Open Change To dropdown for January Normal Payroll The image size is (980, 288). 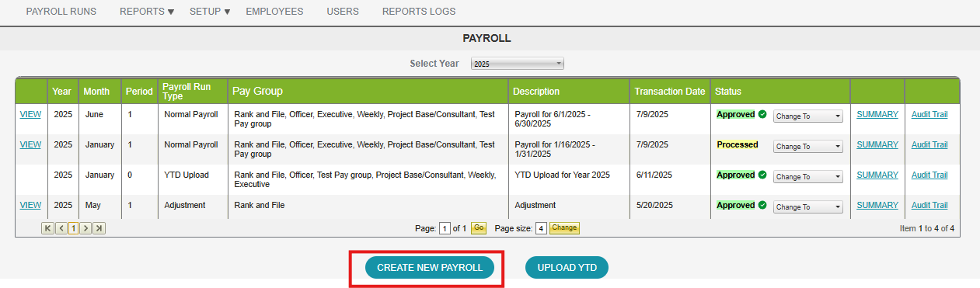[808, 147]
